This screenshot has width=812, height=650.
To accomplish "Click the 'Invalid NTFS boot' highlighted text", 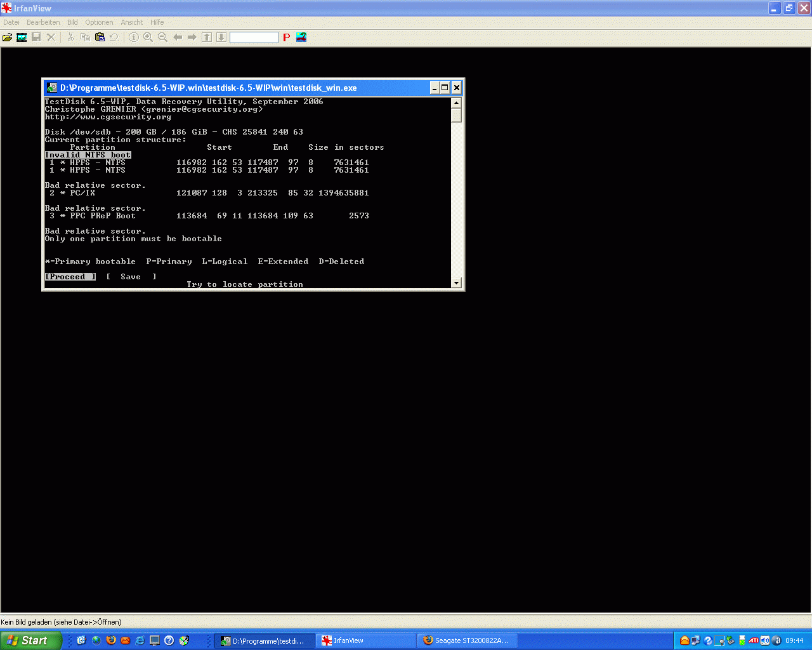I will click(88, 155).
